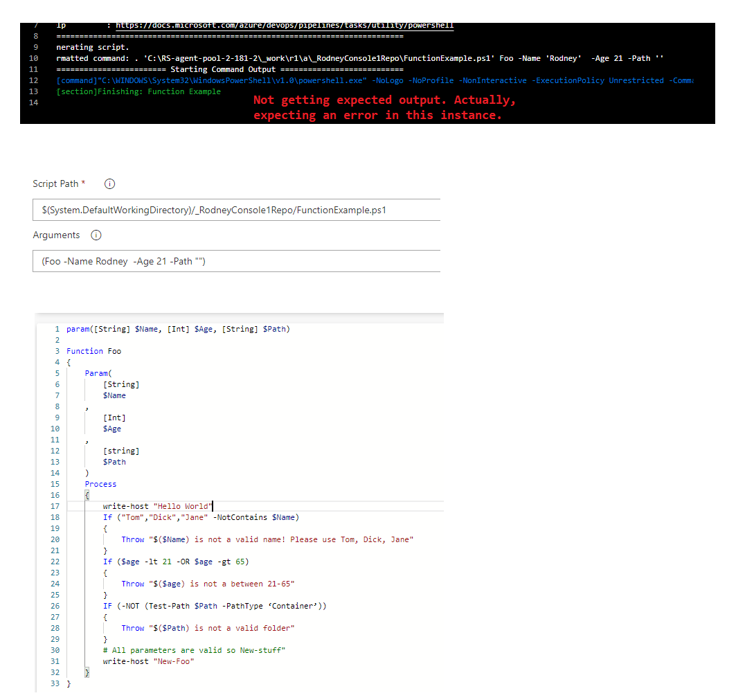Click the Script Path input field

[237, 210]
